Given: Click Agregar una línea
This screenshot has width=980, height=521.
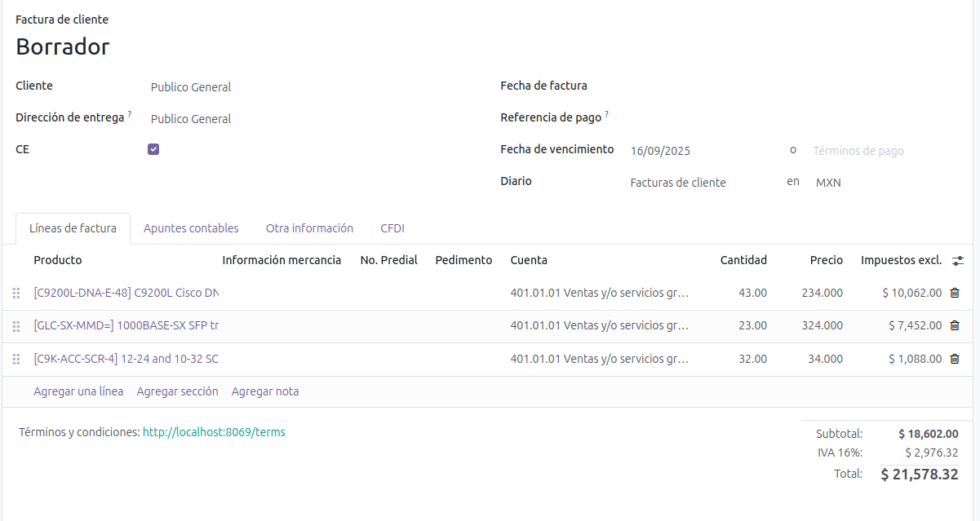Looking at the screenshot, I should [78, 391].
